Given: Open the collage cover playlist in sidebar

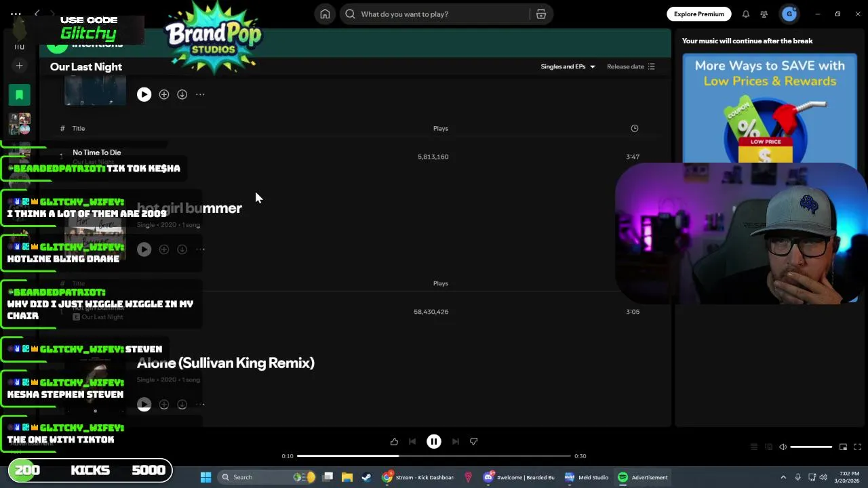Looking at the screenshot, I should click(19, 123).
